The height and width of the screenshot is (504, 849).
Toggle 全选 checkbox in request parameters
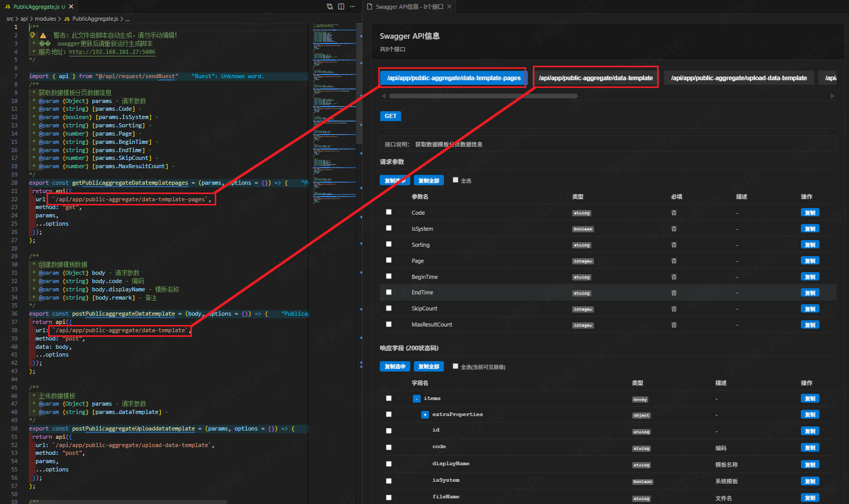(455, 180)
